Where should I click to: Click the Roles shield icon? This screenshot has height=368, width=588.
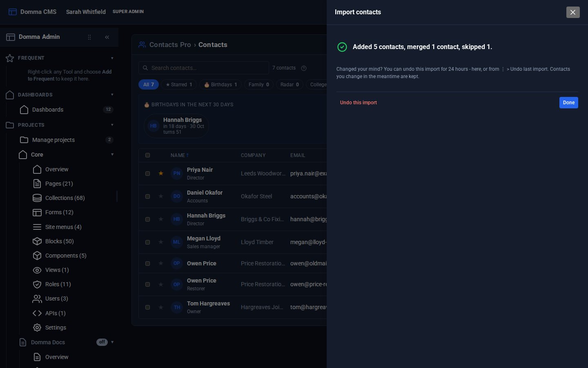37,284
